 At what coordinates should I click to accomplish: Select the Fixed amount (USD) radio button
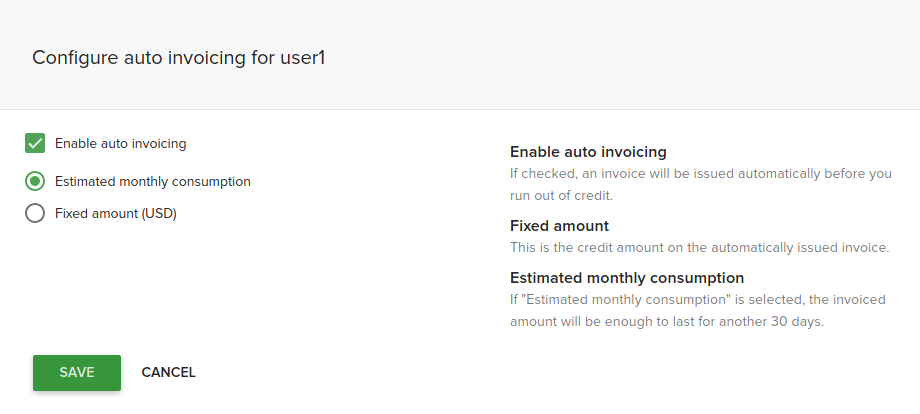[35, 213]
